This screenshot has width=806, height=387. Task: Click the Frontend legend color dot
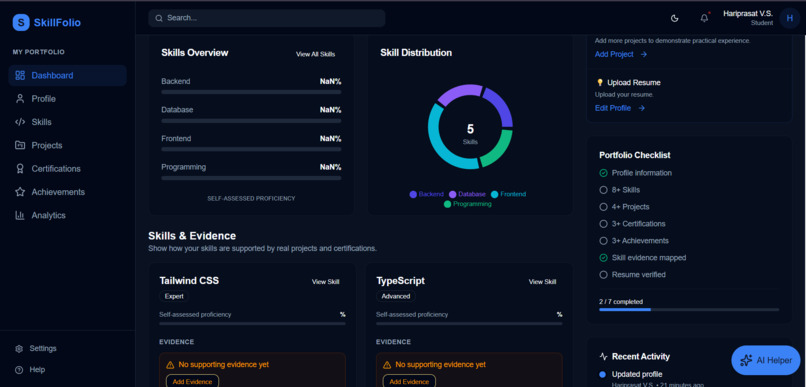click(494, 194)
